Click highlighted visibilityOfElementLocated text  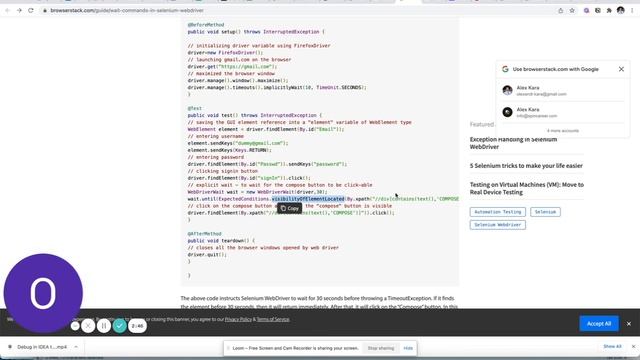308,199
